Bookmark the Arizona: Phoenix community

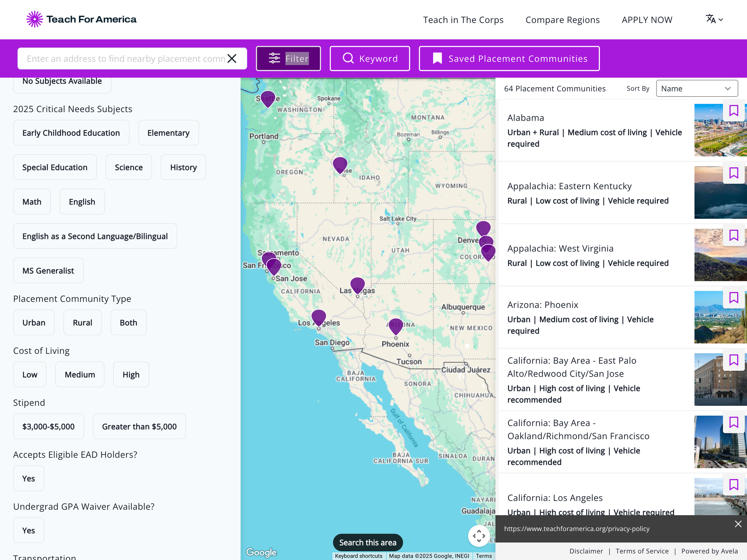(734, 298)
